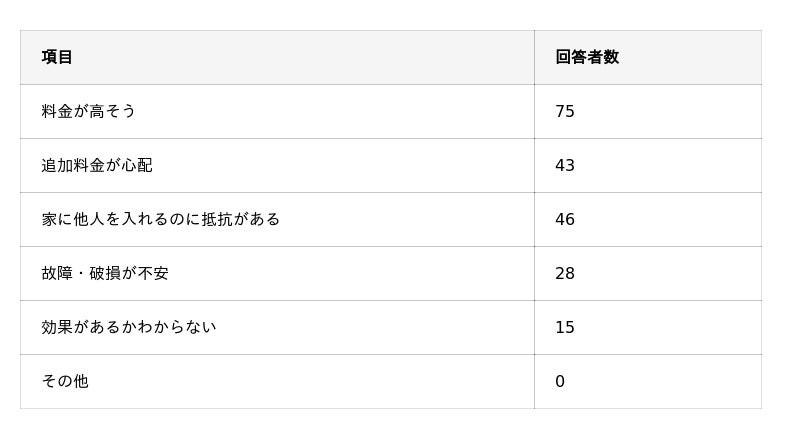
Task: Click the 効果があるかわからない cell
Action: [129, 327]
